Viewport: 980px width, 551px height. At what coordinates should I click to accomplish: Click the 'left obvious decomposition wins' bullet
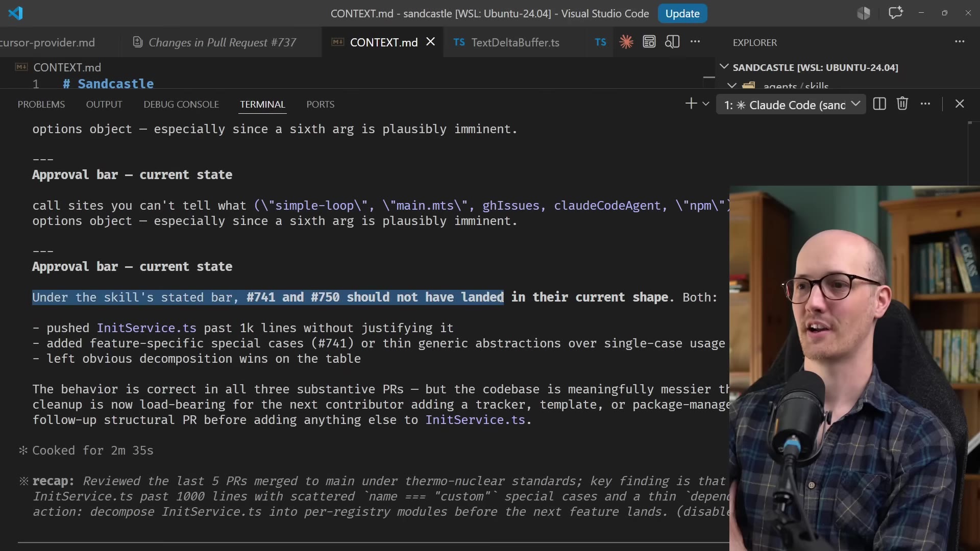point(197,359)
